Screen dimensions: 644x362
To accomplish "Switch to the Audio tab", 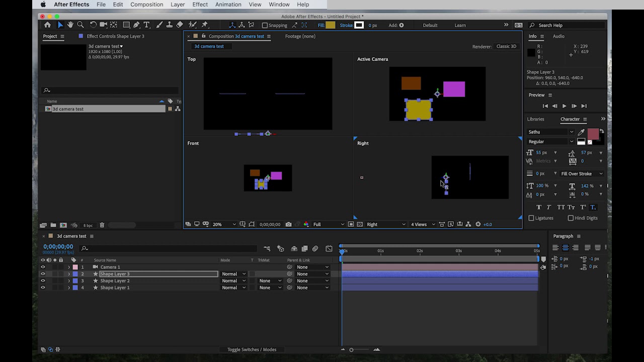I will click(x=558, y=36).
